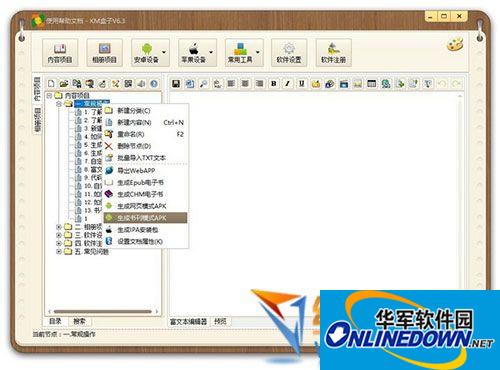Switch to the 搜索 bottom tab
The image size is (500, 370).
(x=79, y=321)
